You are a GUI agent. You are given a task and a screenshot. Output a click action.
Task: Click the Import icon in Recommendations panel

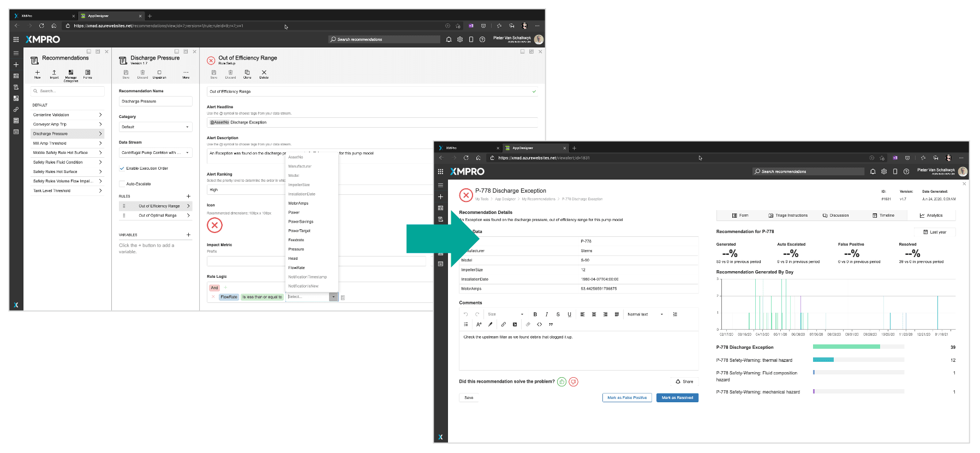pos(54,73)
